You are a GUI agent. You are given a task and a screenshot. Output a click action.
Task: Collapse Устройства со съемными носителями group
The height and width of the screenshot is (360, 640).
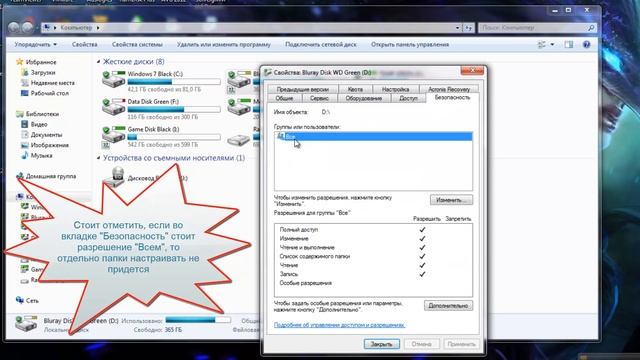pyautogui.click(x=98, y=158)
